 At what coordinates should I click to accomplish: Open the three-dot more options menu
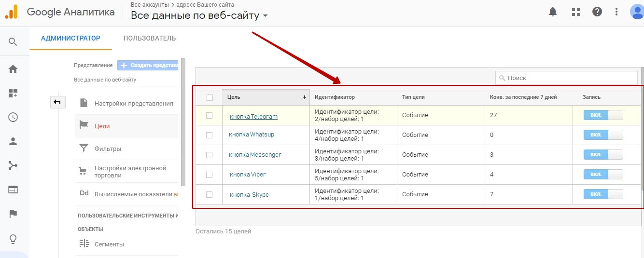click(x=616, y=12)
